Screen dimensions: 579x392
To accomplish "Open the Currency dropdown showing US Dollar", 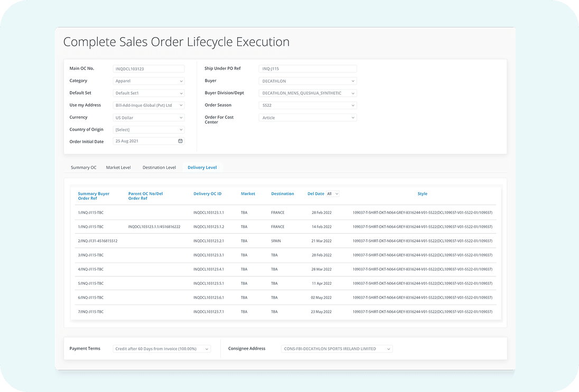I will click(149, 118).
